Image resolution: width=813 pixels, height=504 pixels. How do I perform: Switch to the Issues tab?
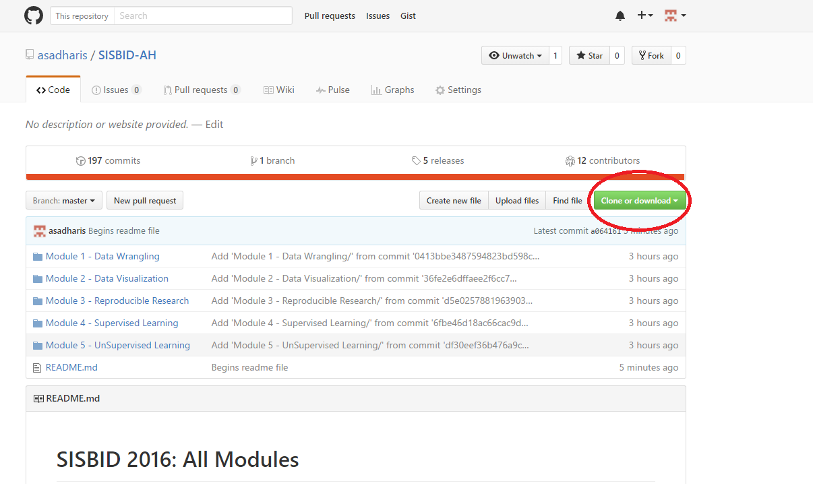tap(116, 90)
